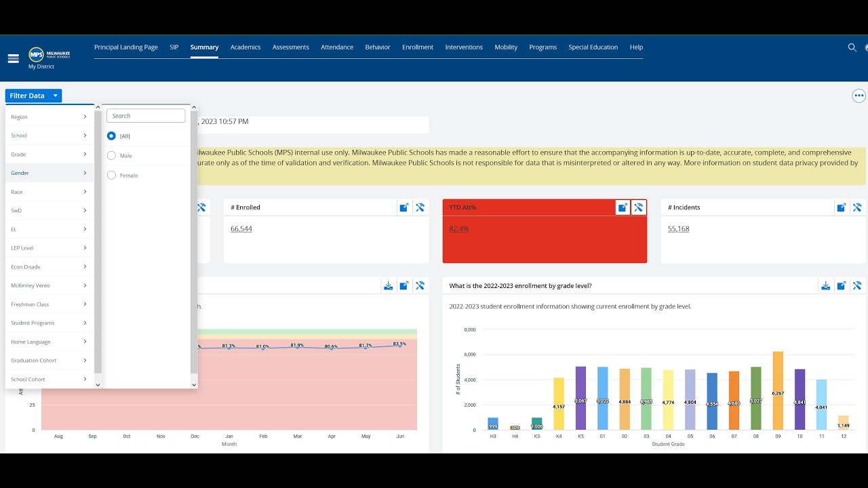Image resolution: width=868 pixels, height=488 pixels.
Task: Select the Summary tab
Action: tap(204, 47)
